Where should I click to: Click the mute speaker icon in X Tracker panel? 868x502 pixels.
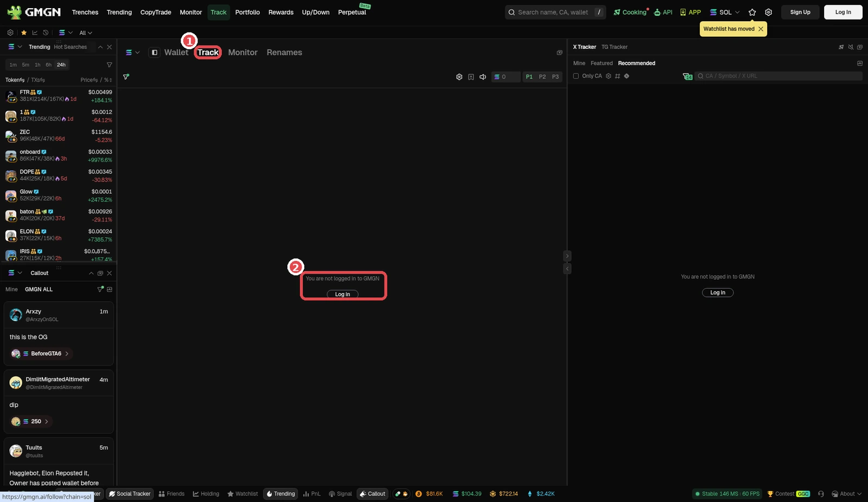[851, 47]
